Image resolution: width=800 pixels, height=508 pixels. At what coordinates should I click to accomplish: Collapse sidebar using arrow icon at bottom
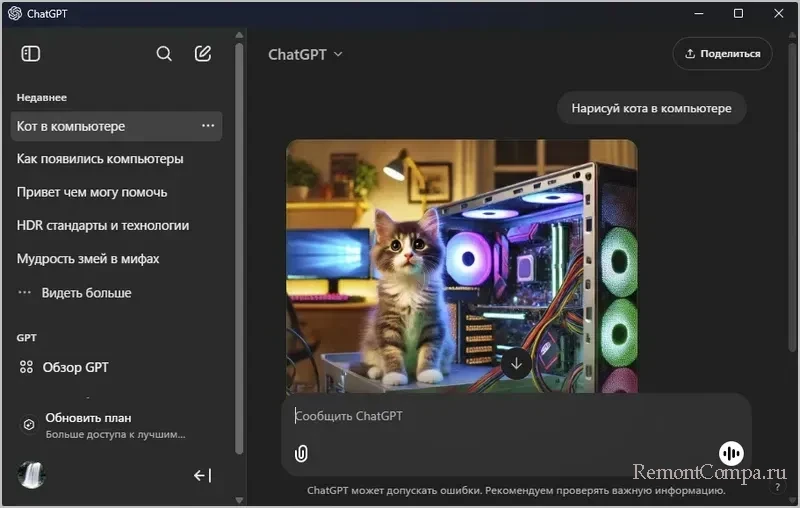[202, 475]
